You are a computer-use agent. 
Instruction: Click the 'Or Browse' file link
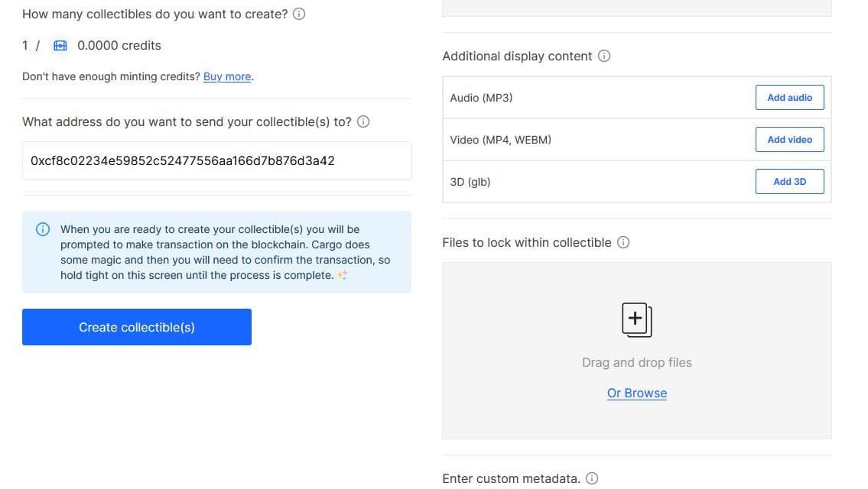636,393
